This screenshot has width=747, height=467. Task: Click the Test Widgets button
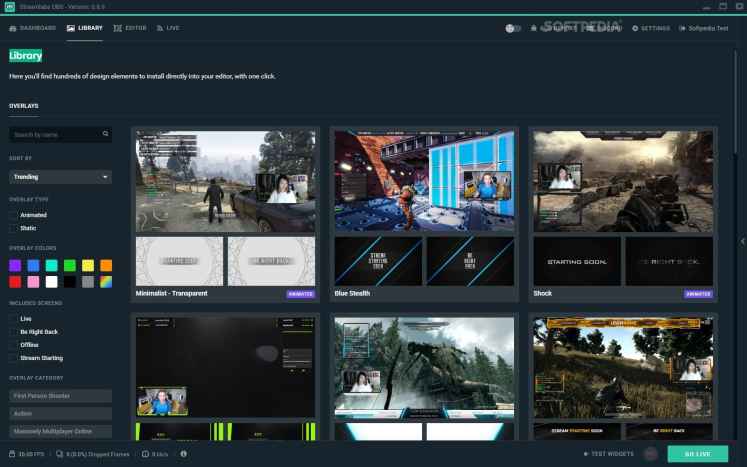pos(611,454)
